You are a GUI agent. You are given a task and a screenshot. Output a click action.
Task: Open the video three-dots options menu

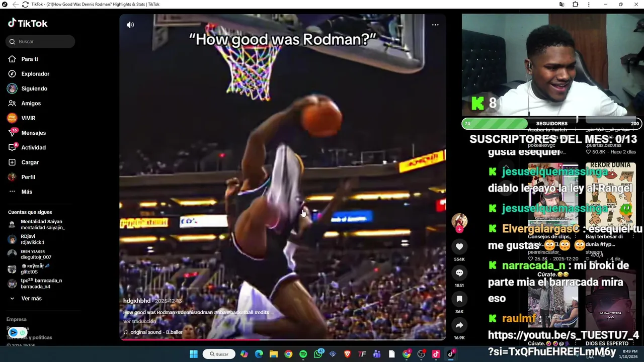click(435, 25)
